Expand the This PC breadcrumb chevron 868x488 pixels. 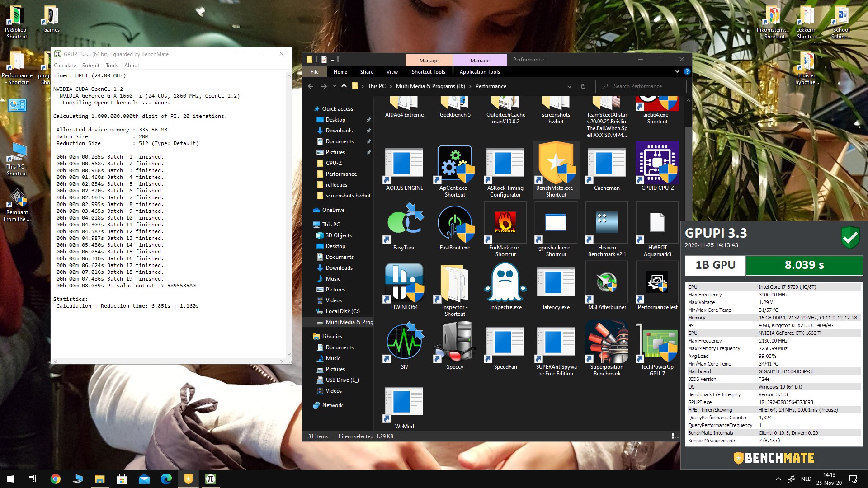click(390, 86)
